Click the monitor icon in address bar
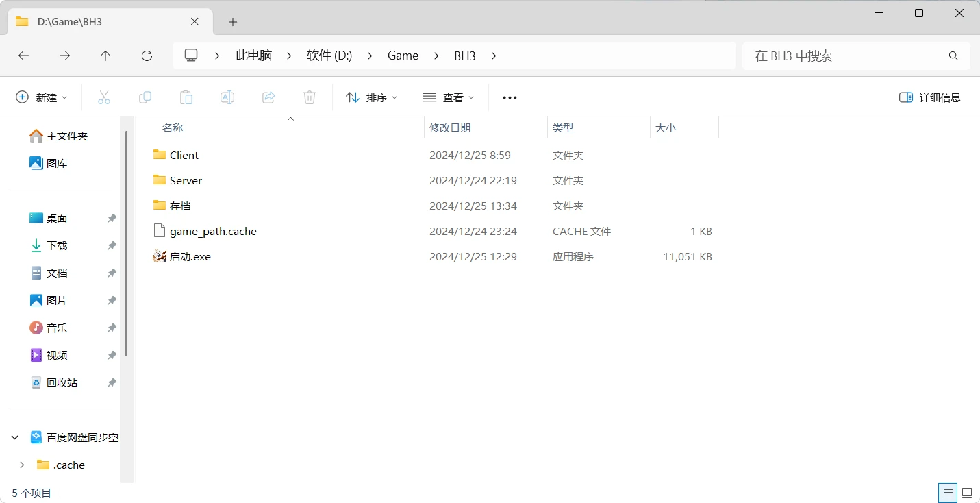The height and width of the screenshot is (503, 980). tap(191, 56)
